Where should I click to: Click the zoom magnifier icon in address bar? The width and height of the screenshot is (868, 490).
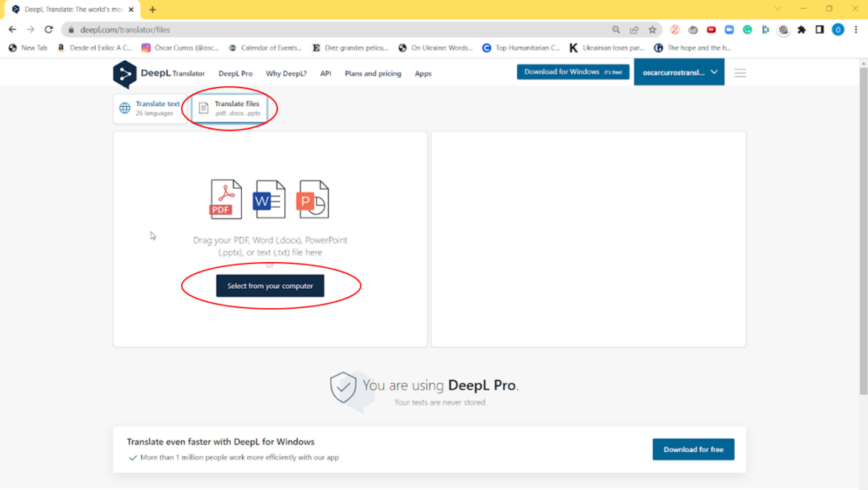(x=616, y=30)
